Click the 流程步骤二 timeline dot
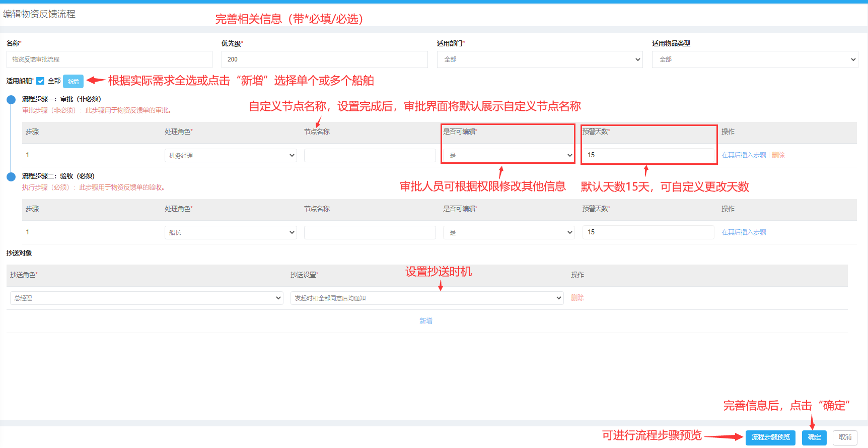 pyautogui.click(x=11, y=177)
